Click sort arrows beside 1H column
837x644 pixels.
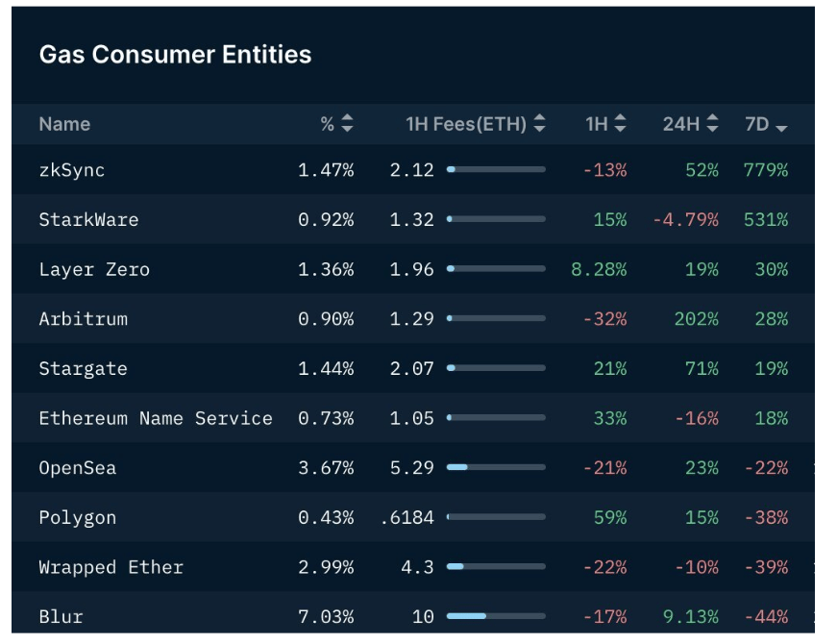tap(620, 124)
